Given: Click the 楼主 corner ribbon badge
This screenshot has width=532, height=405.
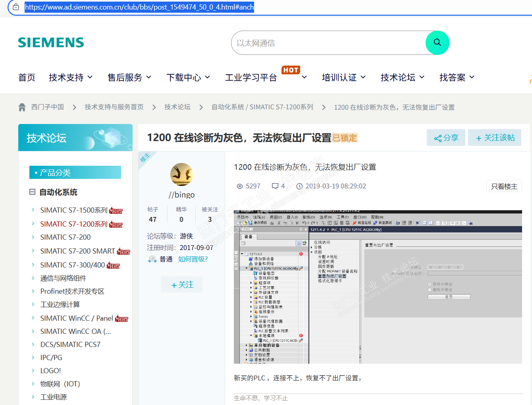Looking at the screenshot, I should [145, 158].
